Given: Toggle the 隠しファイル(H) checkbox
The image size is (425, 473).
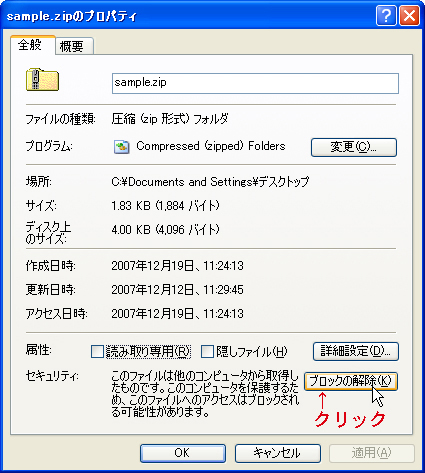Looking at the screenshot, I should coord(207,352).
